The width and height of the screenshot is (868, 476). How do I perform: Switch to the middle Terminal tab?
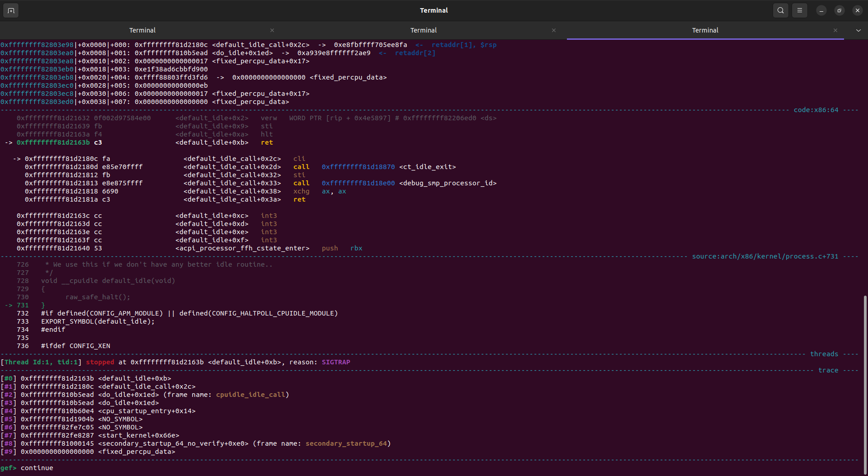click(423, 30)
